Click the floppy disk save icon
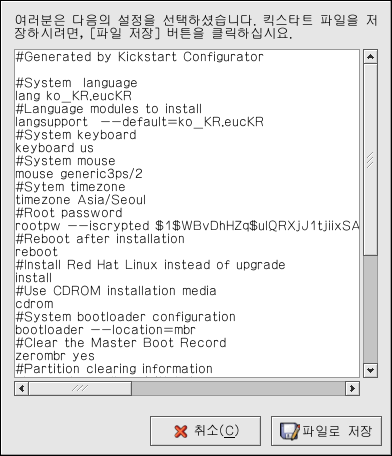This screenshot has height=456, width=392. [290, 431]
